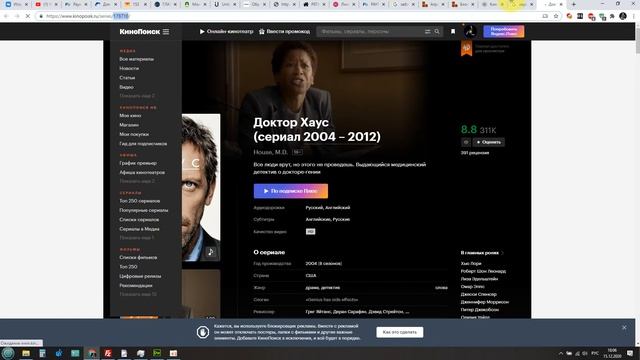Click the music note soundtrack icon on poster
Viewport: 640px width, 360px height.
click(x=211, y=252)
